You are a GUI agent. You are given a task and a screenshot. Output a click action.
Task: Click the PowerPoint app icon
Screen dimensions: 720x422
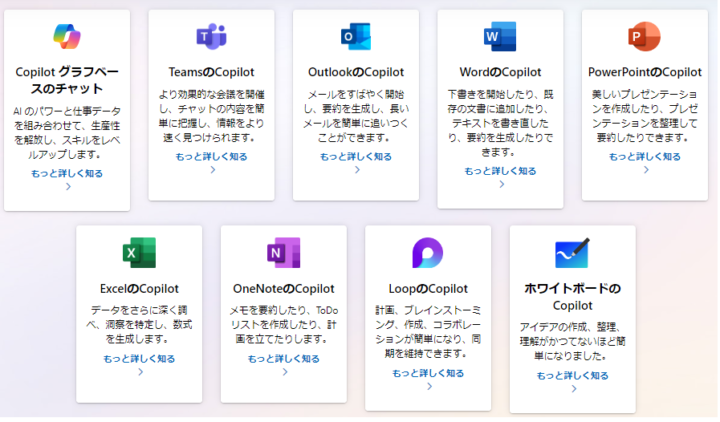[x=644, y=37]
